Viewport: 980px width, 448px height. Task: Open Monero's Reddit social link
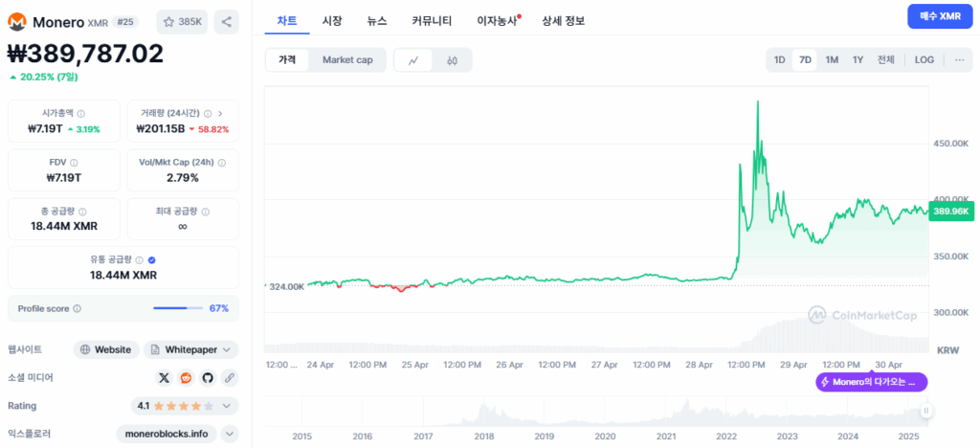(186, 378)
